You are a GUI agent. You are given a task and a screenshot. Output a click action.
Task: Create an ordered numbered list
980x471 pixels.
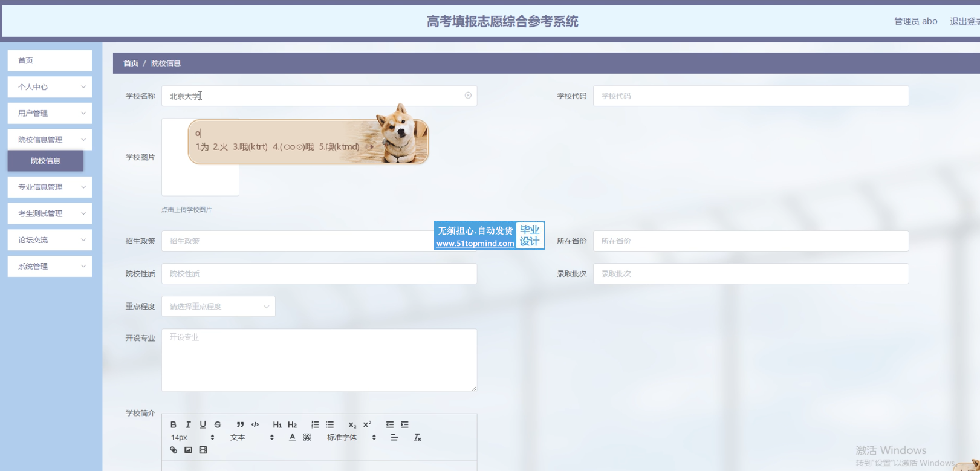[x=315, y=424]
